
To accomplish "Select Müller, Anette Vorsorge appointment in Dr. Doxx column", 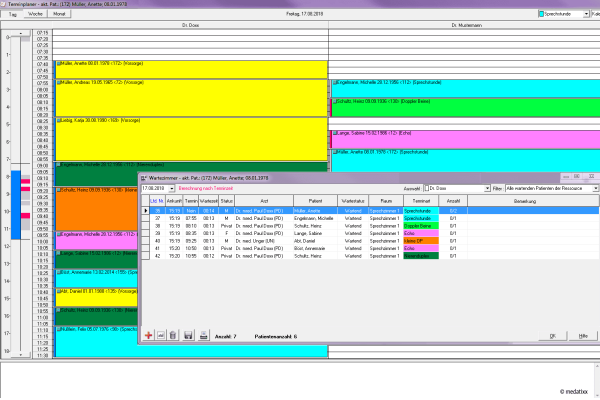I will (191, 70).
